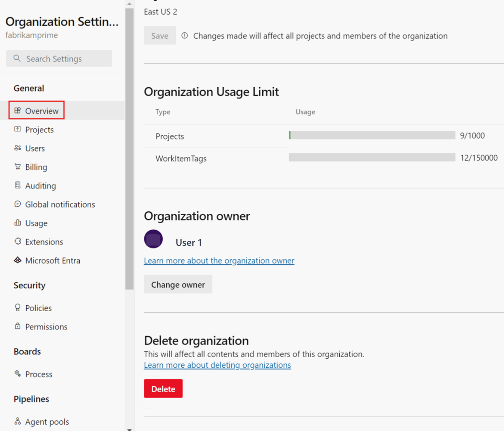Click the Projects icon under General

tap(18, 129)
